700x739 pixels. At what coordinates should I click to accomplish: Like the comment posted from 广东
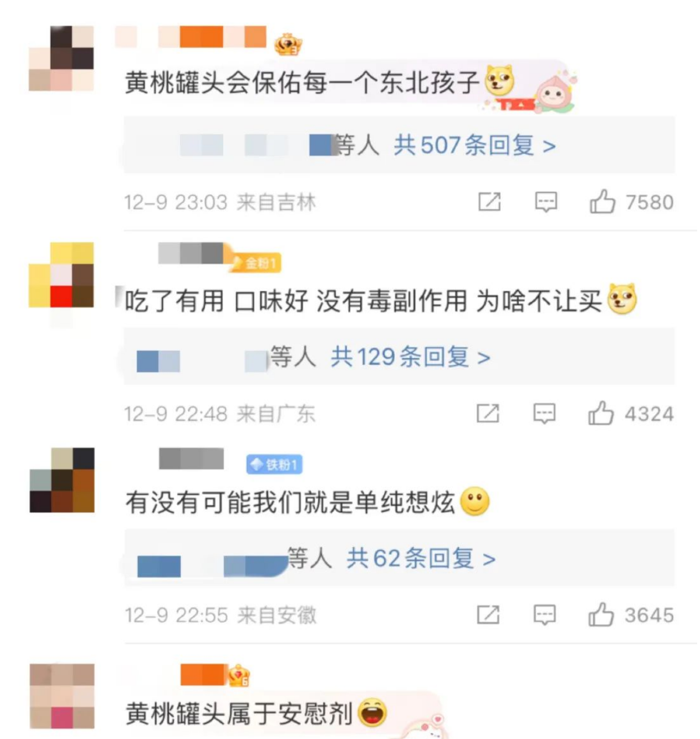tap(601, 413)
